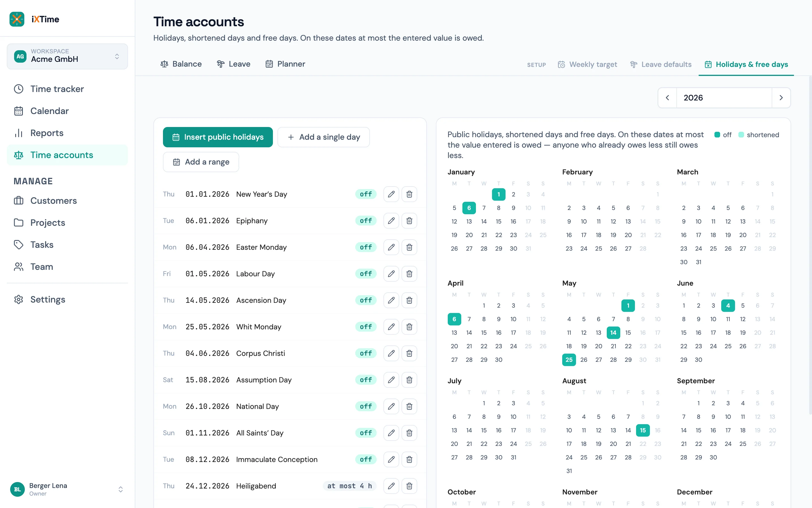The image size is (812, 508).
Task: Delete the Heiligabend entry
Action: (409, 486)
